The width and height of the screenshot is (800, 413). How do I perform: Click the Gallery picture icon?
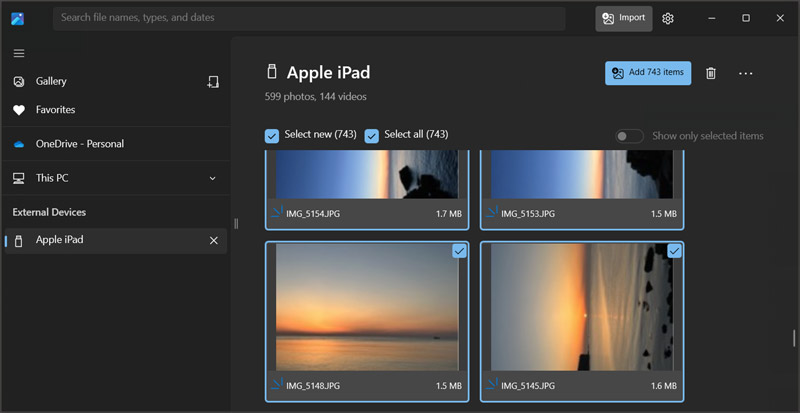click(19, 82)
